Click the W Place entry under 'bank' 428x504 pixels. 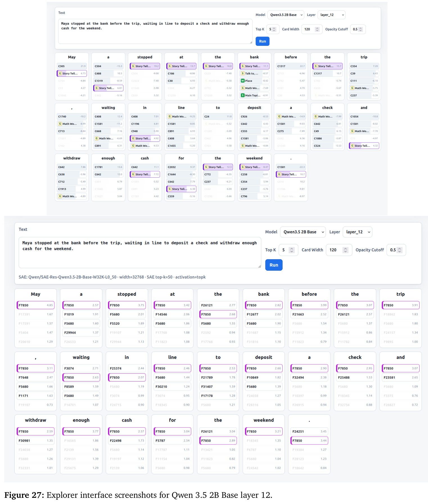(254, 81)
